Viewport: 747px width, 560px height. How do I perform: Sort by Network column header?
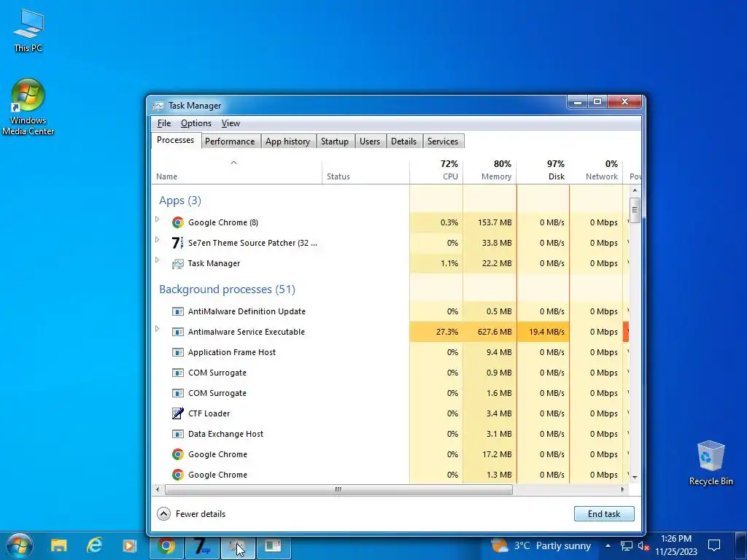596,171
